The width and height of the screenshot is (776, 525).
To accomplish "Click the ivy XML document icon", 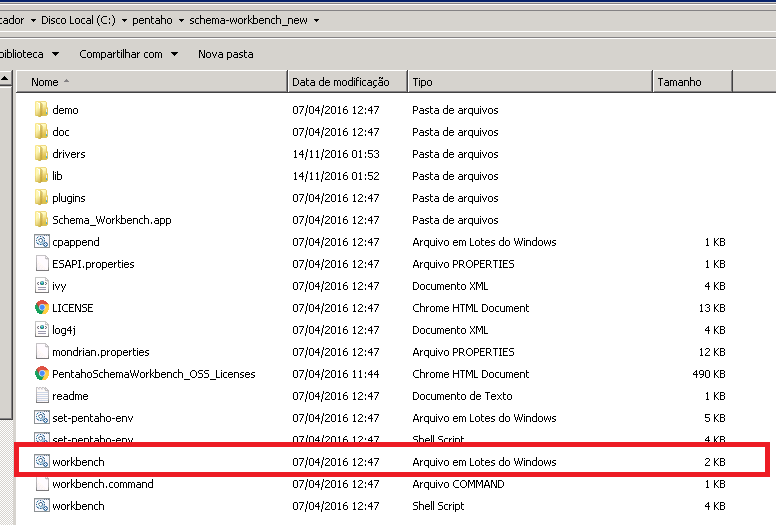I will point(42,286).
